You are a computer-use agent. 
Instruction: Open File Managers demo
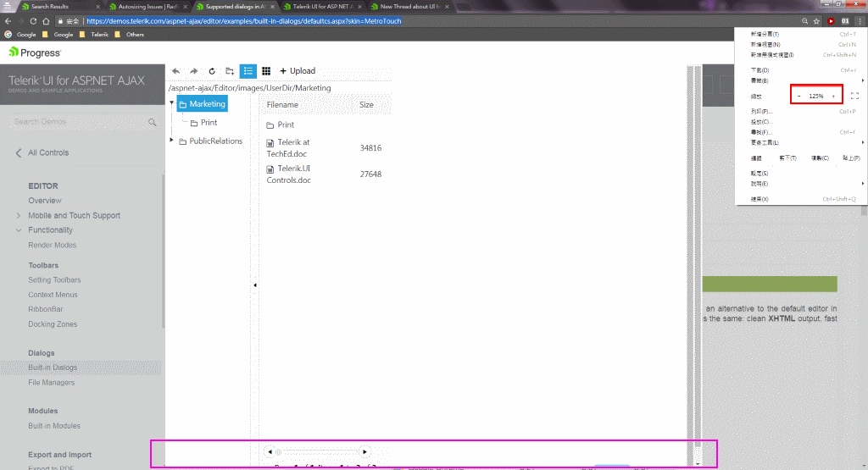[51, 383]
